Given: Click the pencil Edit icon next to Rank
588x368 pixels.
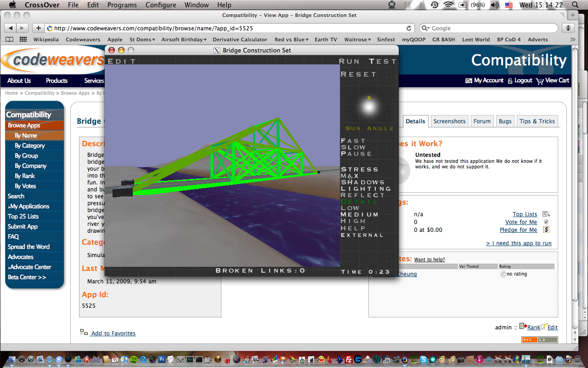Looking at the screenshot, I should (544, 327).
